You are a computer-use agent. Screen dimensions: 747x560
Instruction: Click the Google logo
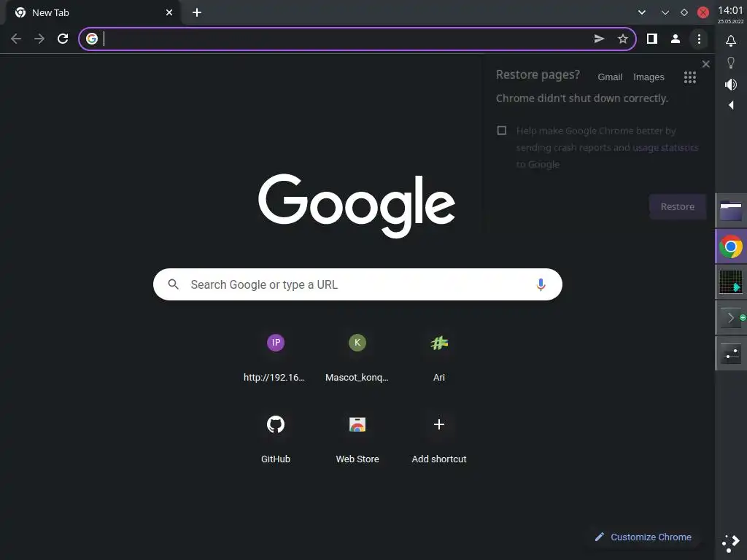click(357, 205)
